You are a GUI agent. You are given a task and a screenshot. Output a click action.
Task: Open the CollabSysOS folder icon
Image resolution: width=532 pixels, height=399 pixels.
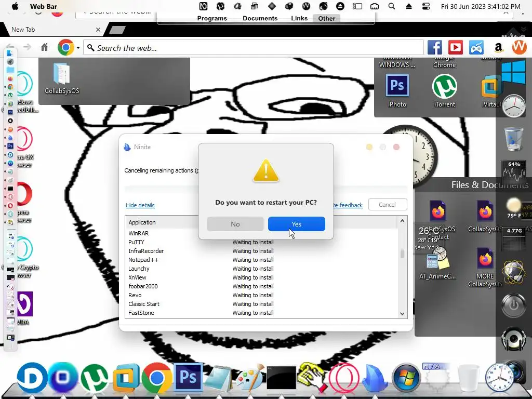[62, 78]
